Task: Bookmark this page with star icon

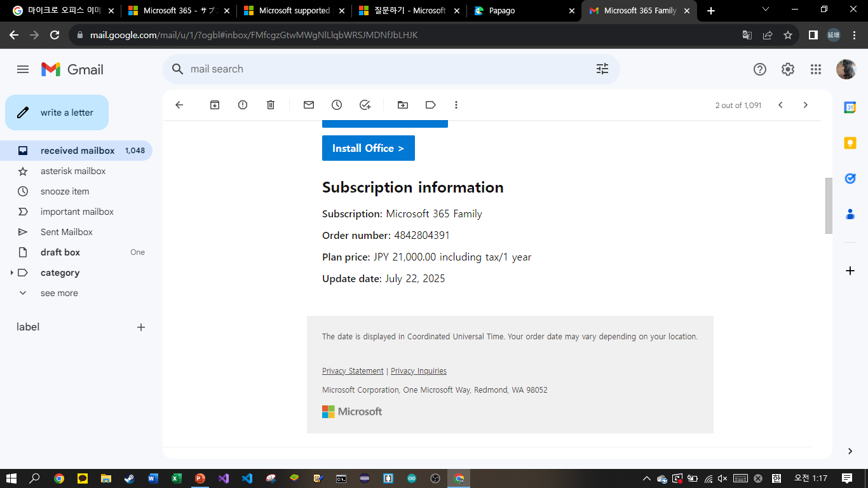Action: tap(788, 35)
